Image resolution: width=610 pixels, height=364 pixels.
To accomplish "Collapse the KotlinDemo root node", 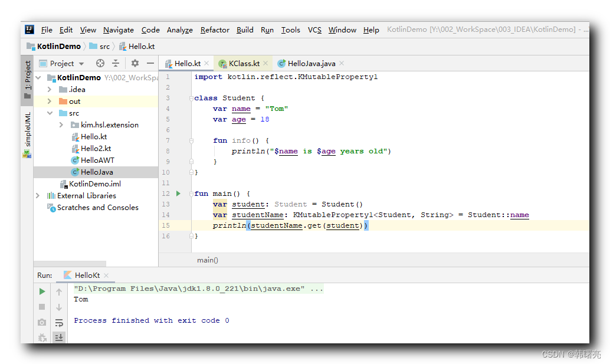I will click(38, 78).
